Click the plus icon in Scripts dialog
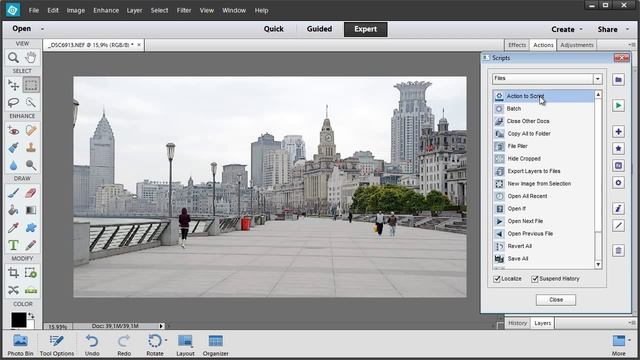Viewport: 640px width, 360px height. [x=618, y=131]
